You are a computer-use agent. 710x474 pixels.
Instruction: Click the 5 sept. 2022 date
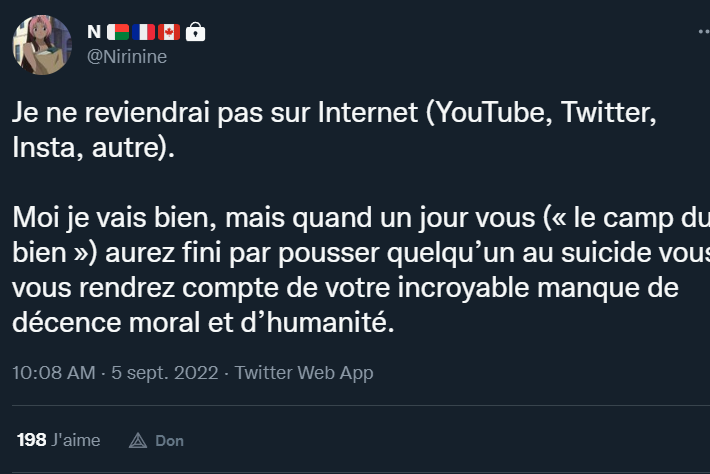coord(165,373)
